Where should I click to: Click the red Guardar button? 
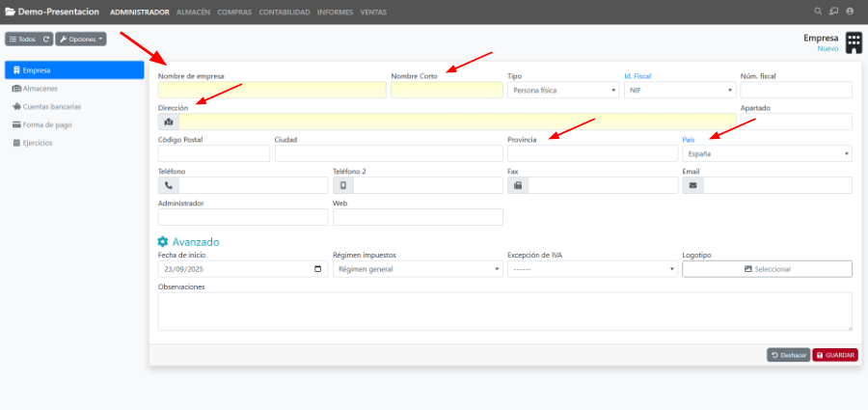[x=834, y=355]
